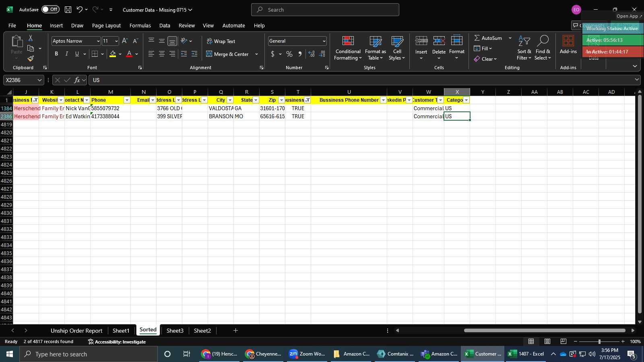Click Accessibility: Investigate in status bar
Image resolution: width=644 pixels, height=362 pixels.
pyautogui.click(x=117, y=342)
